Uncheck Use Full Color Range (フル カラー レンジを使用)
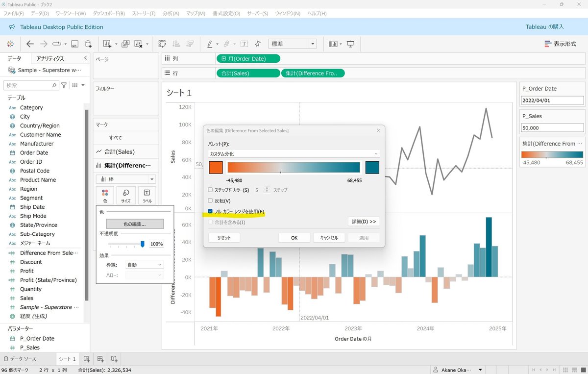 click(211, 212)
